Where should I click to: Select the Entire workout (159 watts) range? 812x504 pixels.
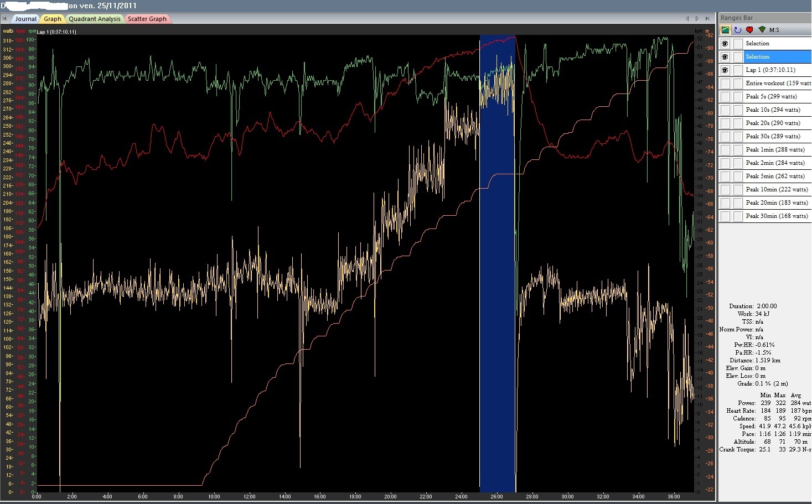[x=778, y=84]
